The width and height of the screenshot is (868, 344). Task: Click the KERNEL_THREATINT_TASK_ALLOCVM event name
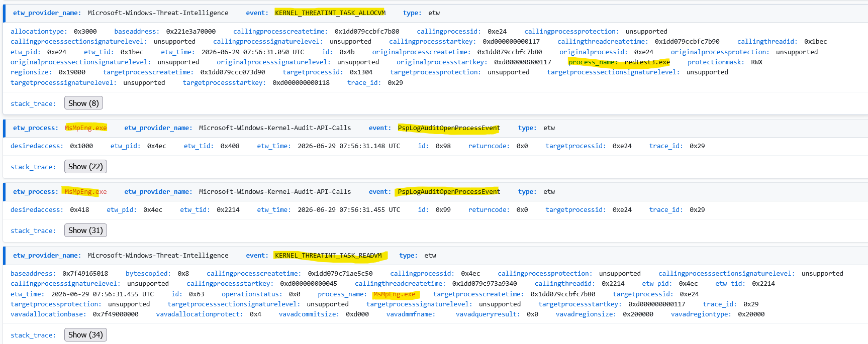pos(330,13)
